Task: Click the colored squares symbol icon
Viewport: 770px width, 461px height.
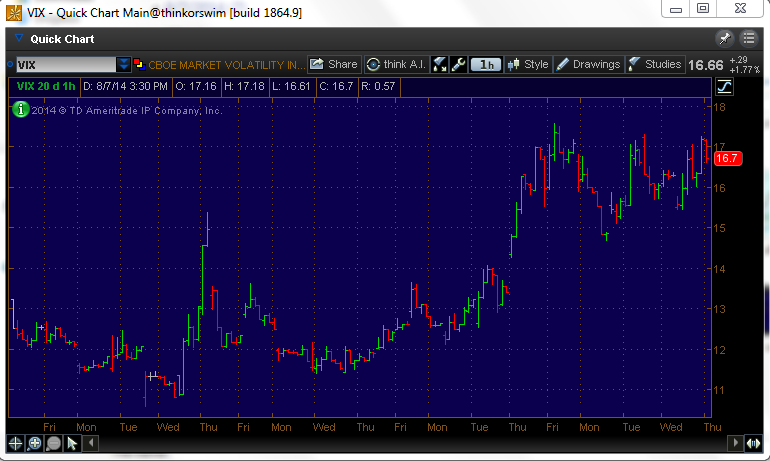Action: pos(139,64)
